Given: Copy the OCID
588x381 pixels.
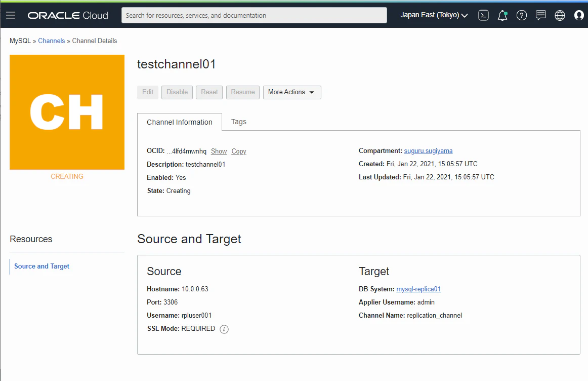Looking at the screenshot, I should point(238,151).
